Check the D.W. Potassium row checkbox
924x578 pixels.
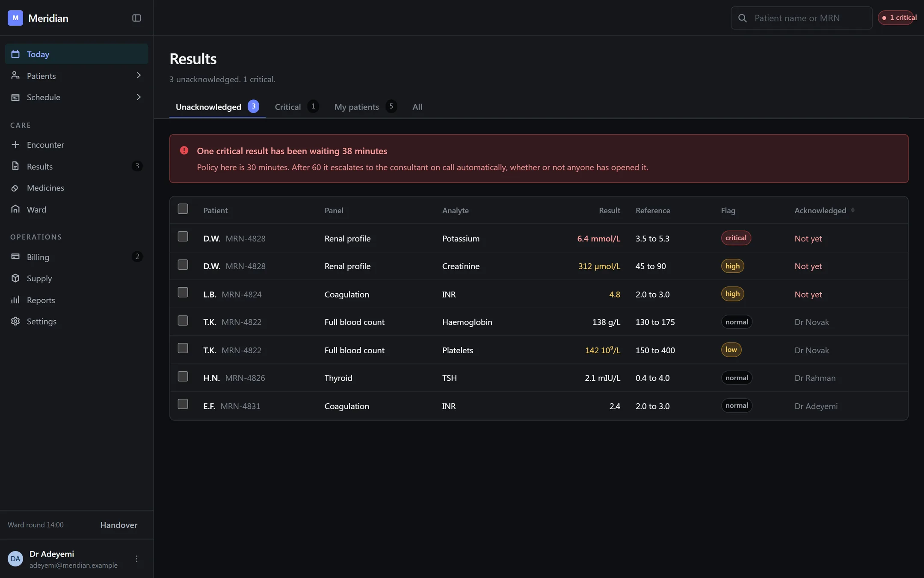pos(183,237)
